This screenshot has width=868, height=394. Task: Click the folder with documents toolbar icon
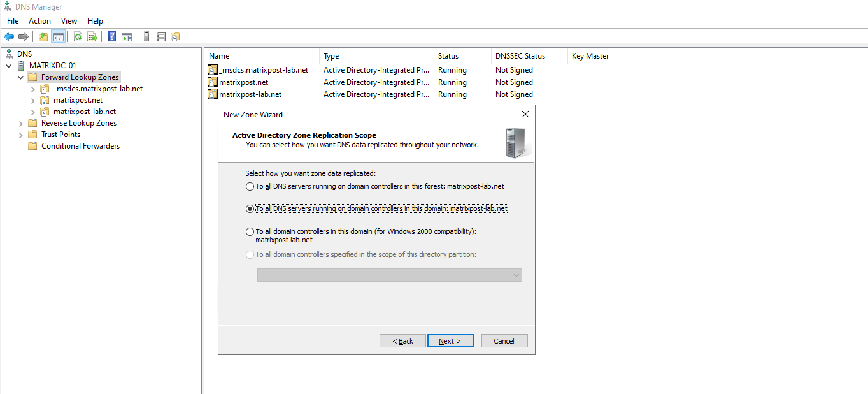(175, 37)
